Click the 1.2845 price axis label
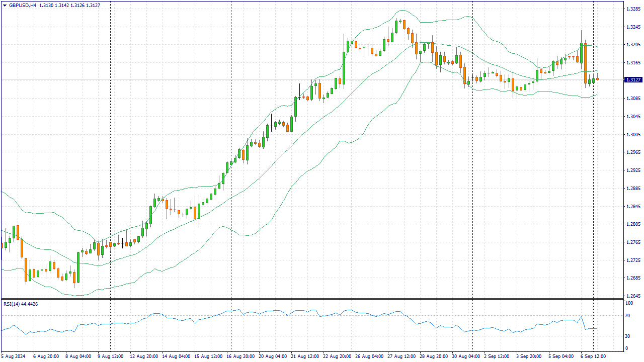Viewport: 644px width, 362px height. 633,207
